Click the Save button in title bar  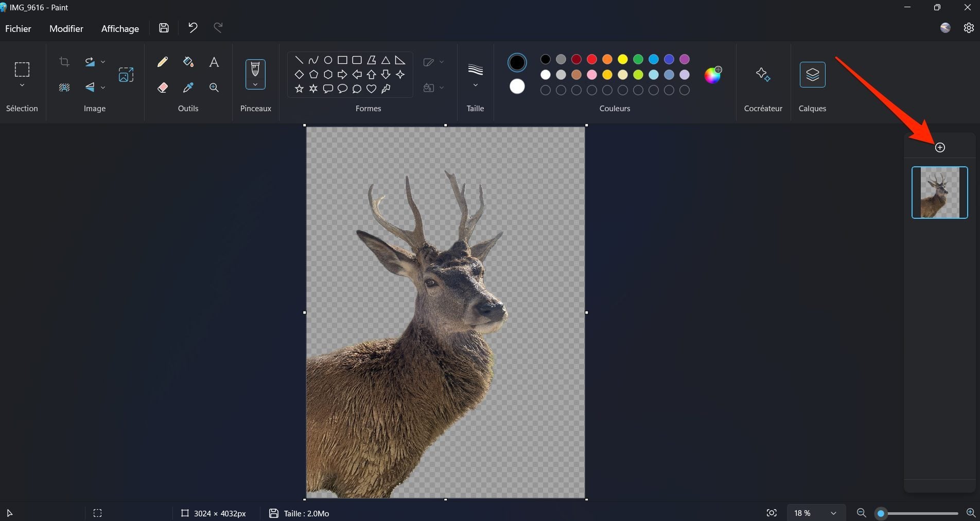[164, 28]
